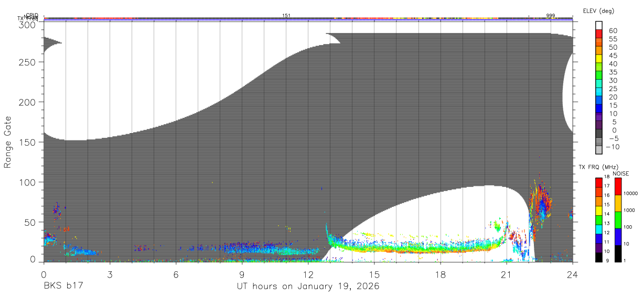
Task: Click the '151' CPID value above the plot
Action: click(286, 15)
